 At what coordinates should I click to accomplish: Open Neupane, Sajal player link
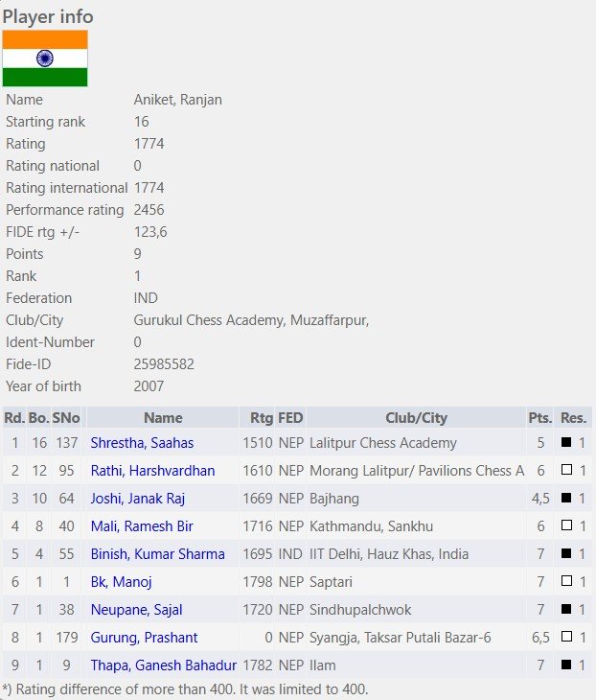click(136, 609)
